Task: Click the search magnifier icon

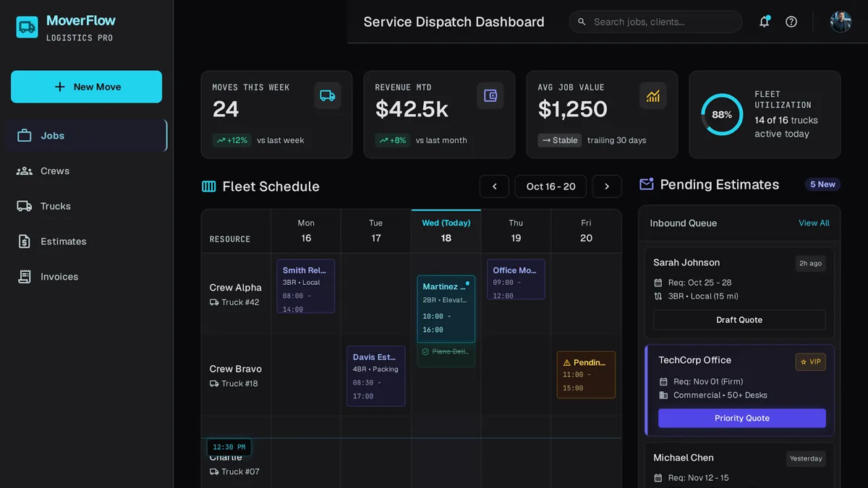Action: (582, 22)
